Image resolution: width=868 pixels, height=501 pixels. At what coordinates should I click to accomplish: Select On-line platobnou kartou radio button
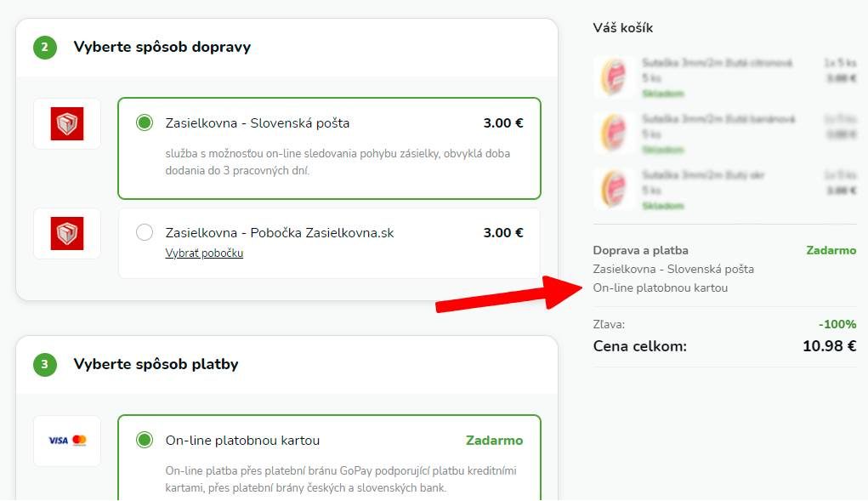click(x=145, y=440)
